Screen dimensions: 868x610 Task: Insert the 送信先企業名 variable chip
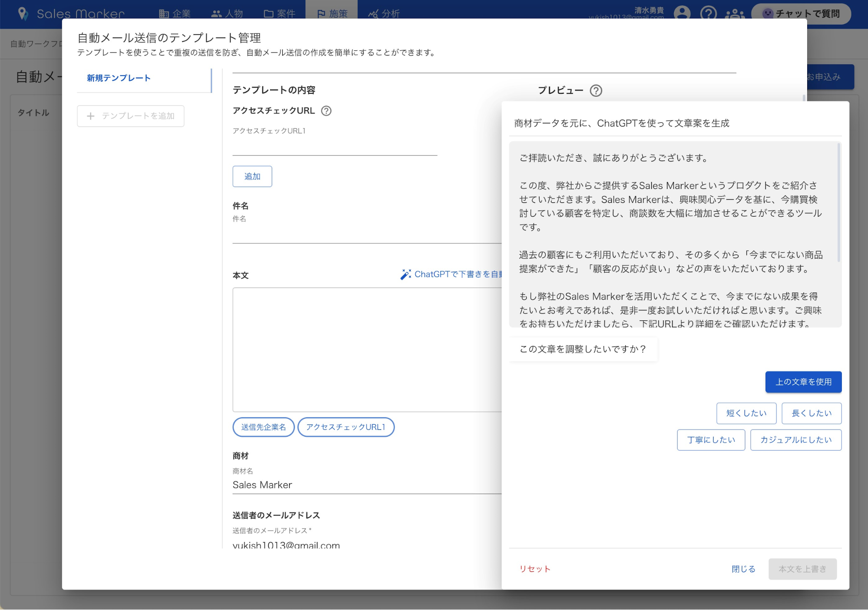(264, 427)
